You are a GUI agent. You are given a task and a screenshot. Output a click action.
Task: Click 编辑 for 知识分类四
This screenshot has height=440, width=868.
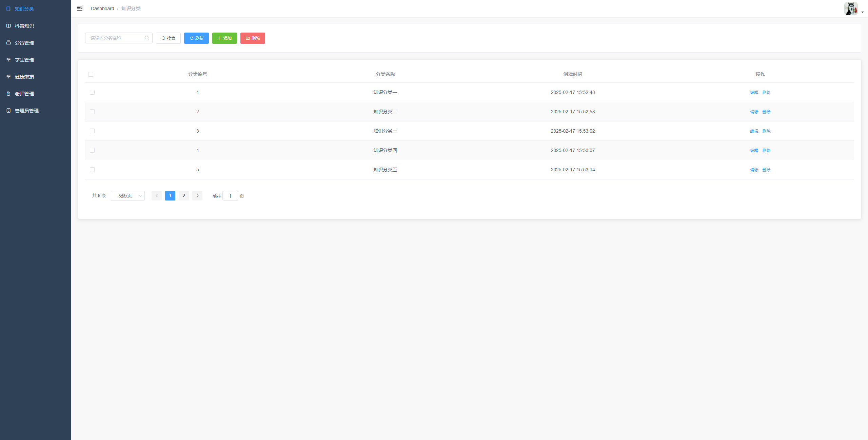pyautogui.click(x=754, y=150)
